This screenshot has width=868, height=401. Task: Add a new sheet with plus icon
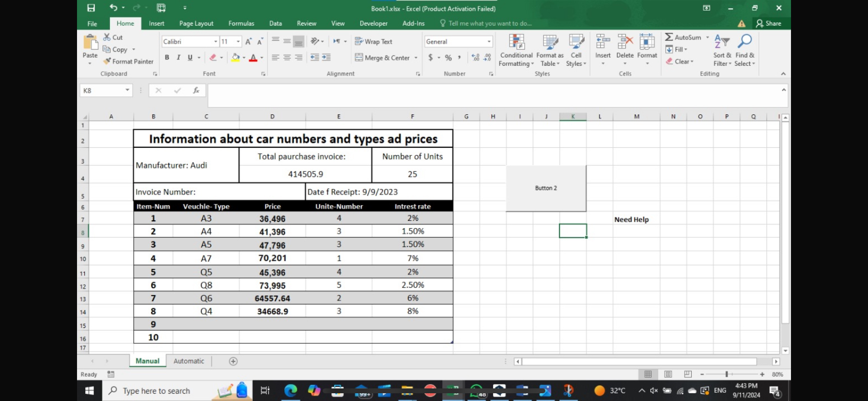tap(233, 361)
